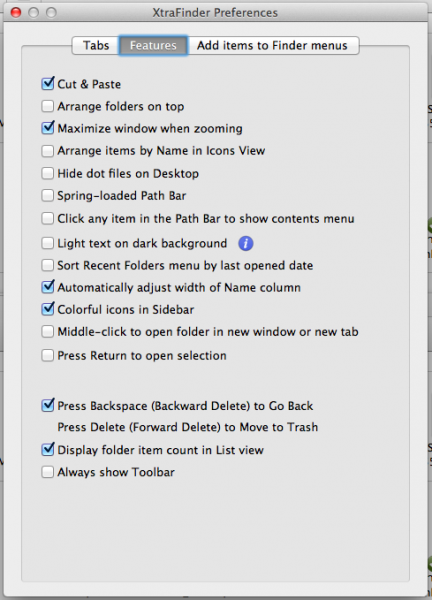The image size is (432, 600).
Task: Disable Display folder item count in List view
Action: pyautogui.click(x=47, y=450)
